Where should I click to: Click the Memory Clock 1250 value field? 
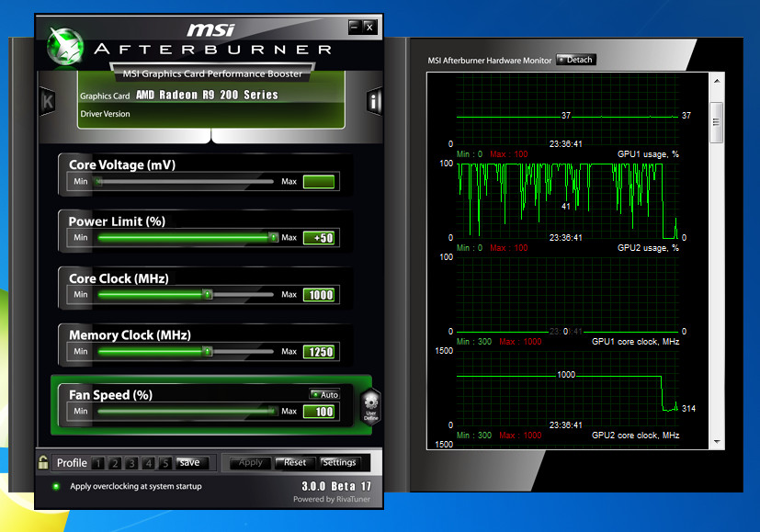click(x=319, y=352)
